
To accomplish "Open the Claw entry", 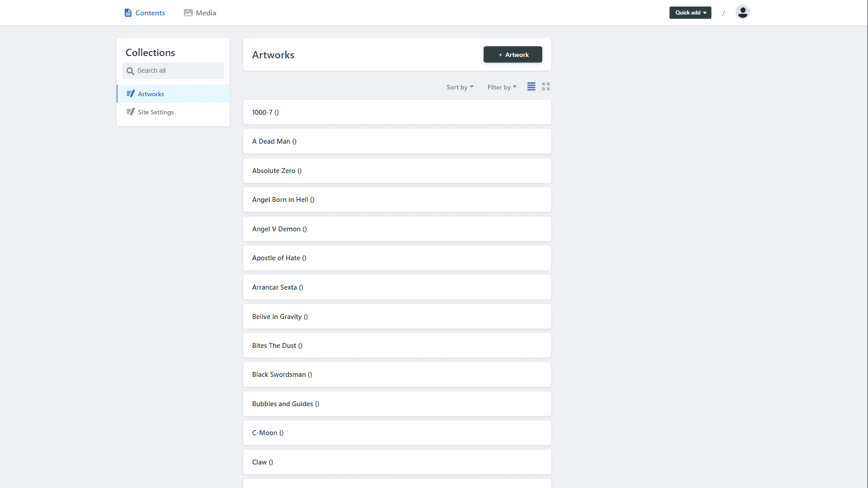I will point(397,462).
